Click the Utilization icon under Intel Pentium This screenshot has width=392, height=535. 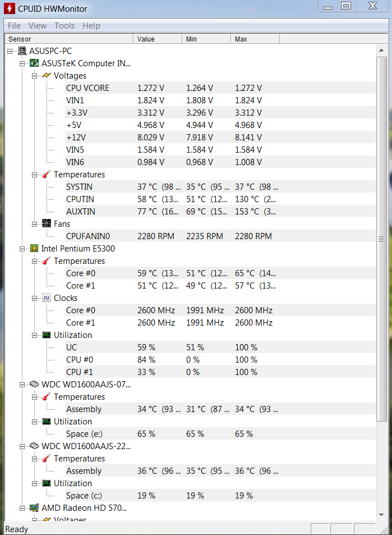47,335
